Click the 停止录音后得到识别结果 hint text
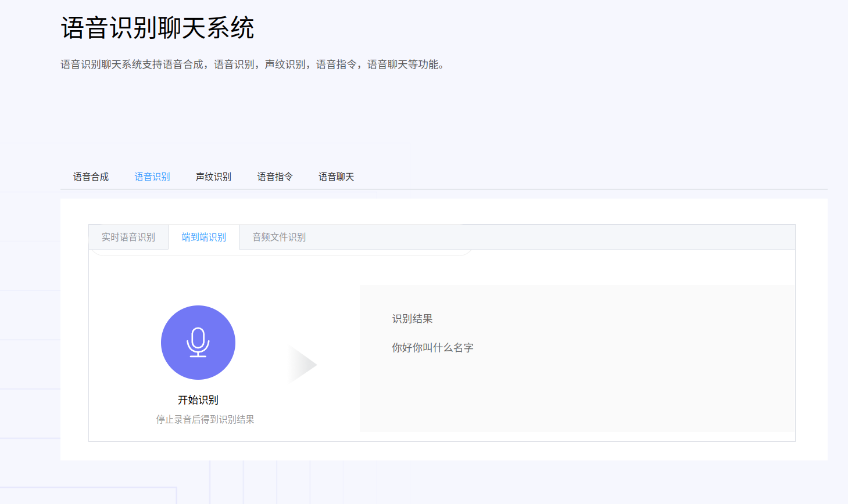The image size is (848, 504). pyautogui.click(x=205, y=419)
